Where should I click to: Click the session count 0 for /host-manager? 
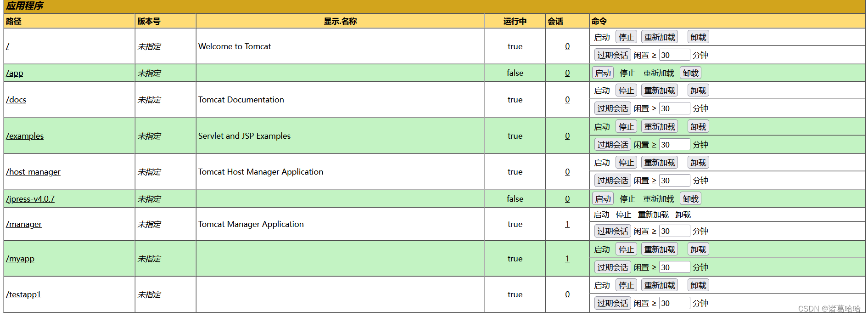[567, 172]
